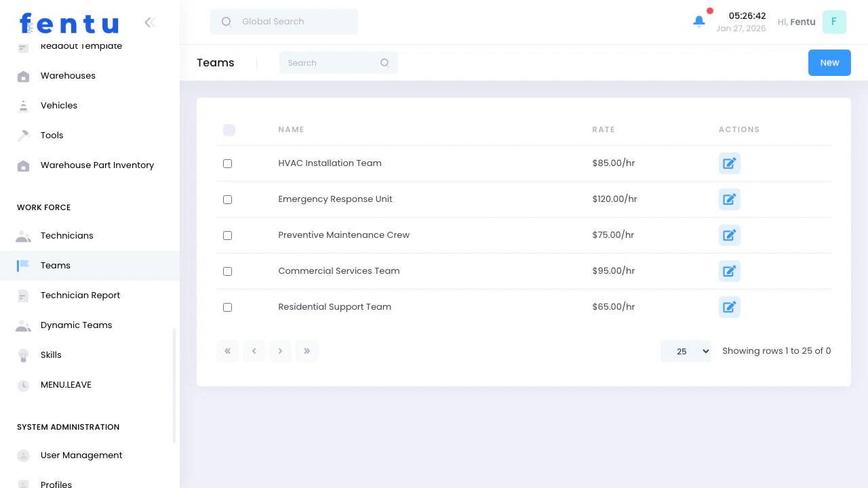The width and height of the screenshot is (868, 488).
Task: Open User Management under System Administration
Action: coord(81,455)
